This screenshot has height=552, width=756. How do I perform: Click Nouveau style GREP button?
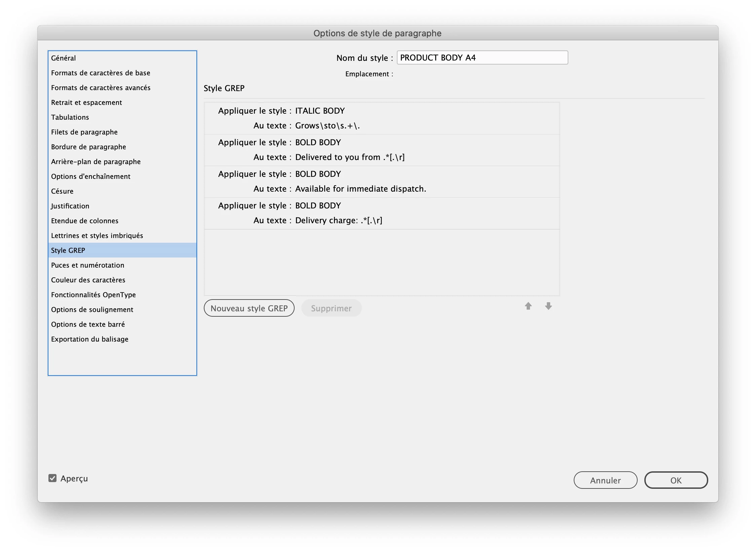pos(249,308)
